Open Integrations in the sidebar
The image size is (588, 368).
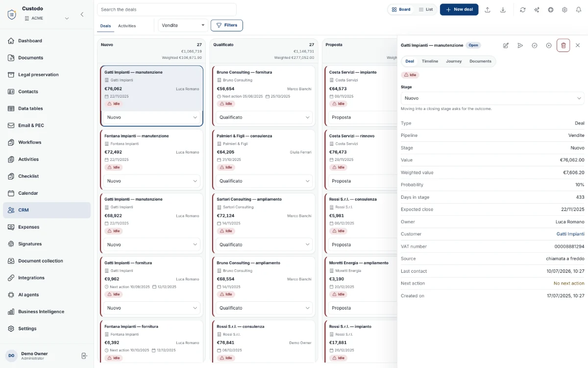point(47,278)
